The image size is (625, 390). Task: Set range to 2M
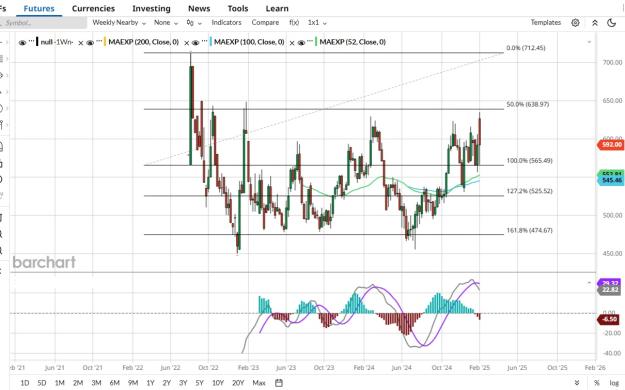pos(78,383)
